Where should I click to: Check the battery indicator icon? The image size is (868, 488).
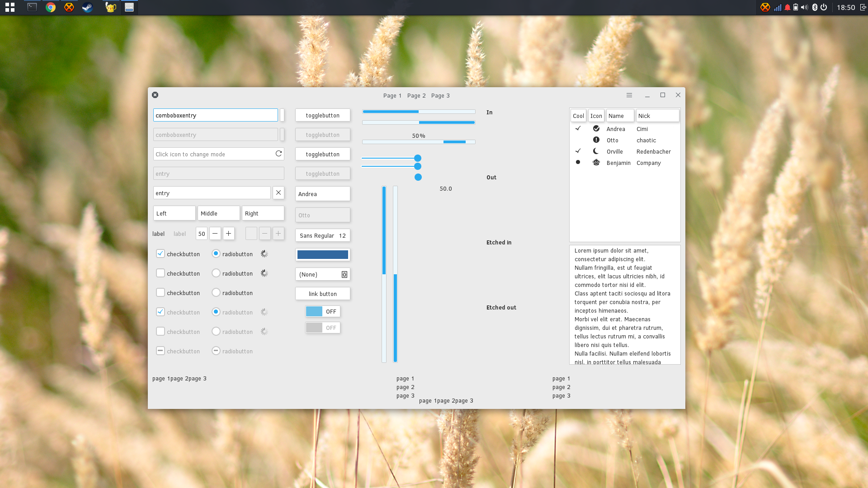[x=796, y=7]
